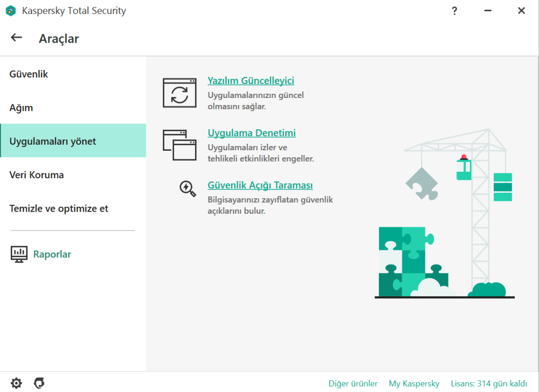Minimize the Kaspersky window

488,11
